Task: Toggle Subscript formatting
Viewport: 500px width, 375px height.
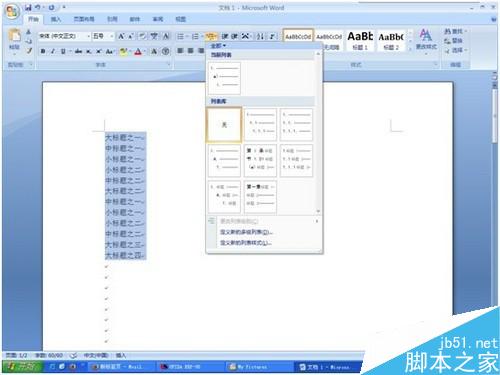Action: (x=89, y=51)
